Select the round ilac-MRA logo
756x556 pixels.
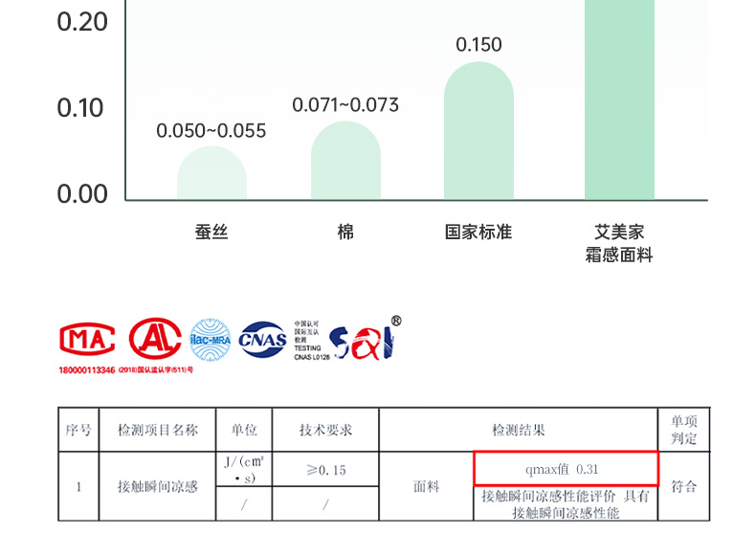[x=210, y=340]
